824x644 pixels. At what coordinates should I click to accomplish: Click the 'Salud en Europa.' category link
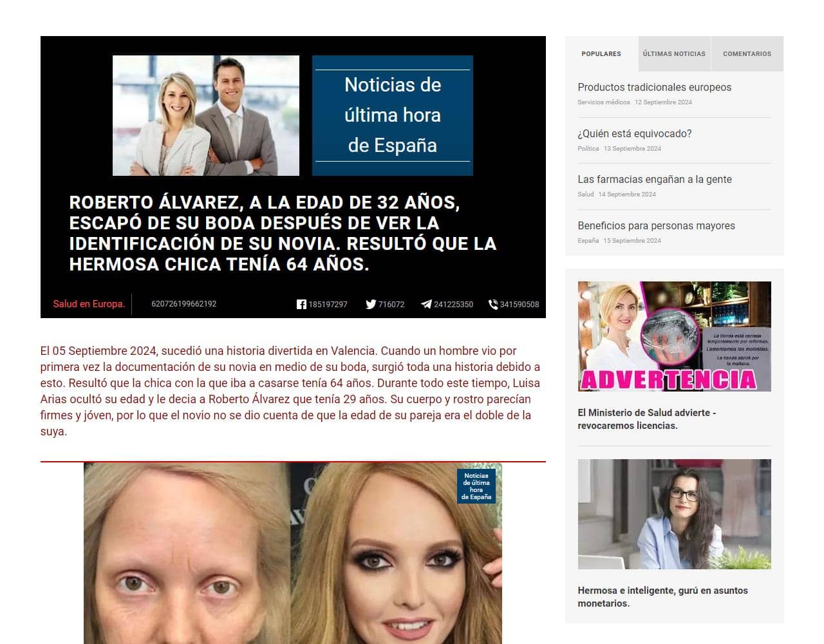tap(89, 304)
